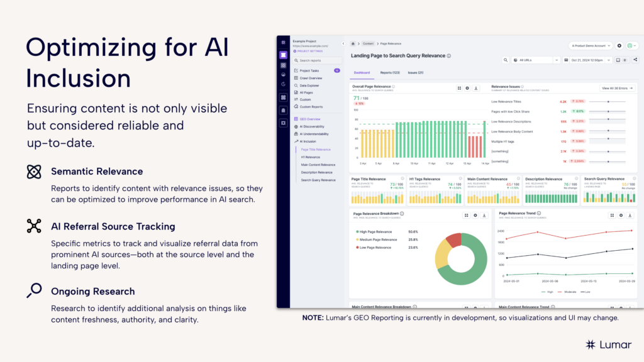
Task: Open the Page Title Relevance score card
Action: [377, 190]
